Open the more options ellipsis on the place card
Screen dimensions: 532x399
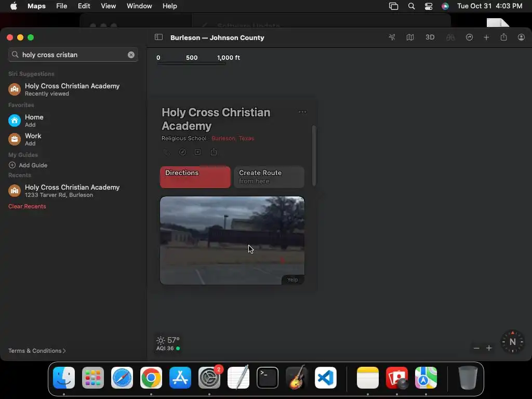click(302, 112)
